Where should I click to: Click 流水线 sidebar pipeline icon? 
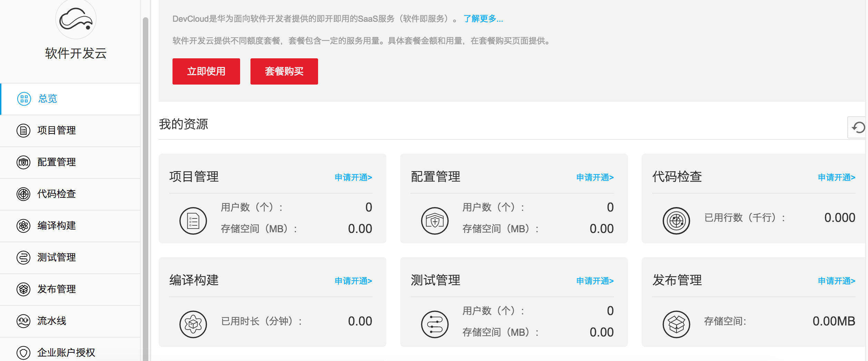tap(23, 321)
